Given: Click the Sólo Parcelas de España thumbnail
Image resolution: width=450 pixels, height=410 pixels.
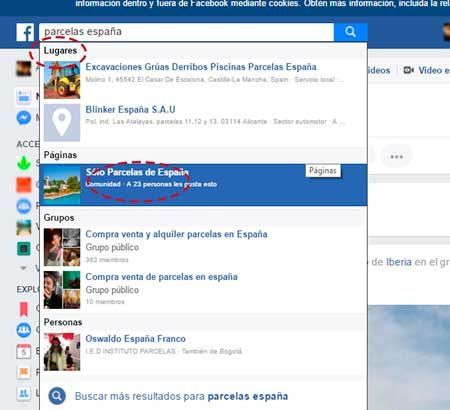Looking at the screenshot, I should coord(62,185).
